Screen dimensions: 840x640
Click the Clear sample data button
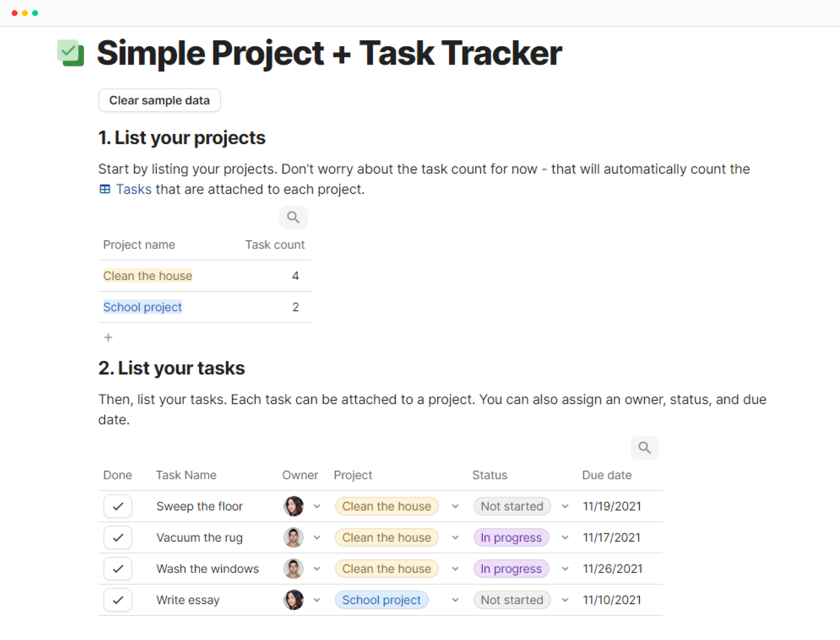coord(160,100)
